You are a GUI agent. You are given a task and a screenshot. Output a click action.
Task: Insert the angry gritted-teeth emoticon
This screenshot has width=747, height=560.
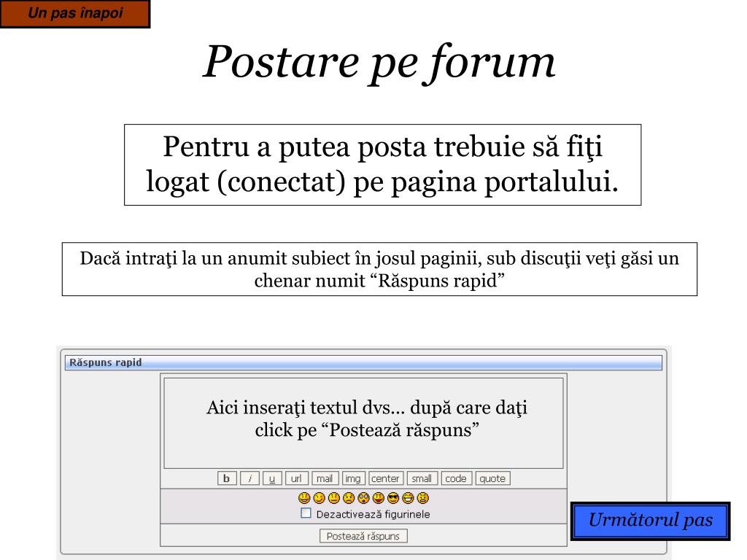tap(422, 498)
